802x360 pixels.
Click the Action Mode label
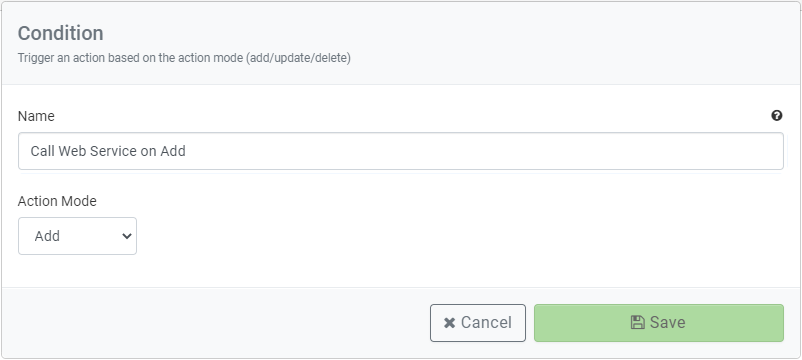click(57, 201)
